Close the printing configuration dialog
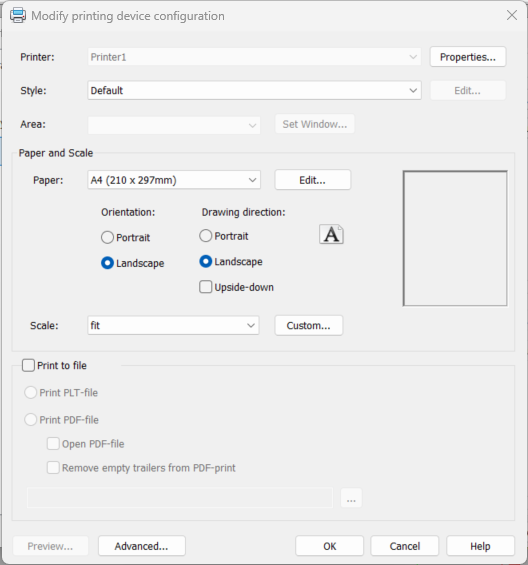Image resolution: width=528 pixels, height=565 pixels. click(512, 15)
